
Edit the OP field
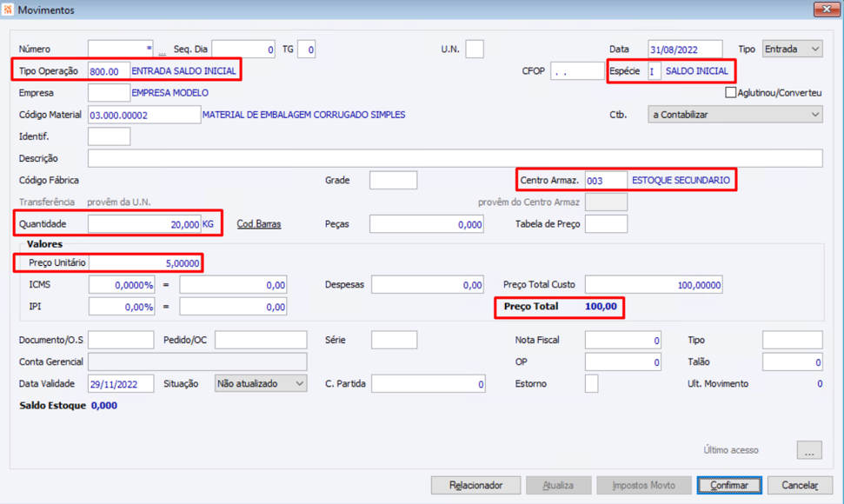click(x=622, y=361)
